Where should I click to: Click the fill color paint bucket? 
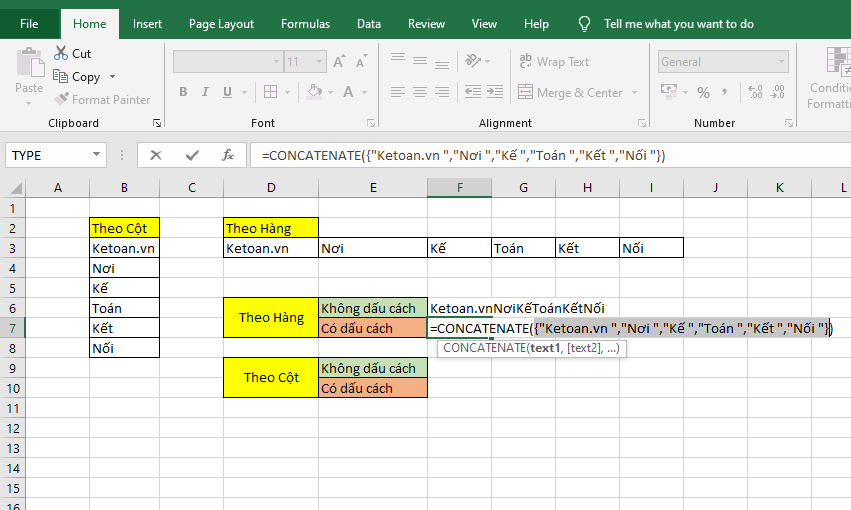click(314, 93)
